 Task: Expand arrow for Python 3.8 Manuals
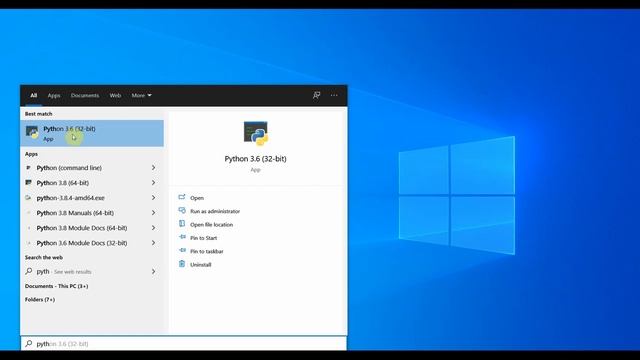click(x=153, y=213)
